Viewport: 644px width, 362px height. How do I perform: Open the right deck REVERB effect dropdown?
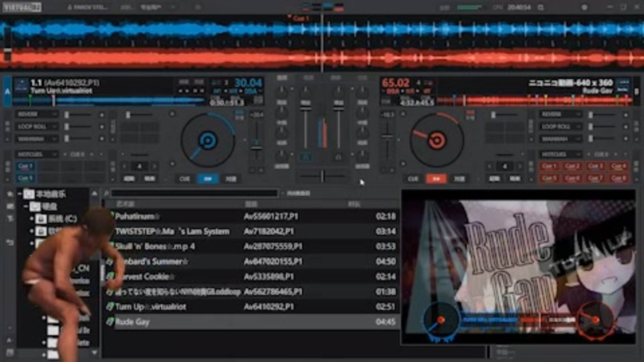[560, 114]
